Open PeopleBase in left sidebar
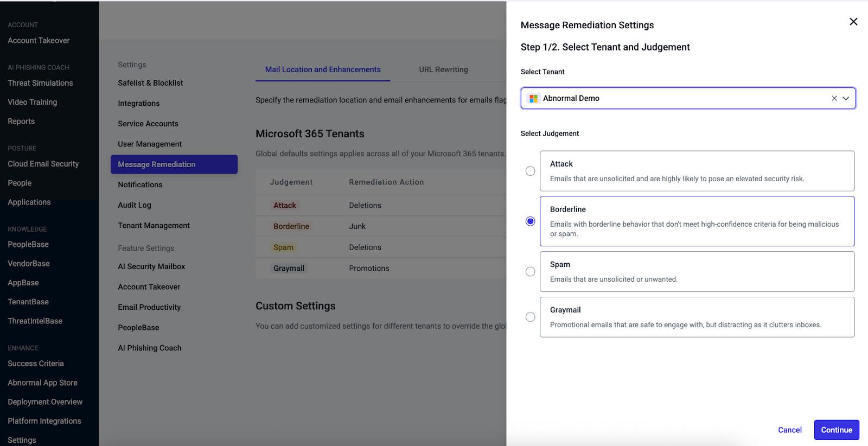868x446 pixels. (x=28, y=245)
